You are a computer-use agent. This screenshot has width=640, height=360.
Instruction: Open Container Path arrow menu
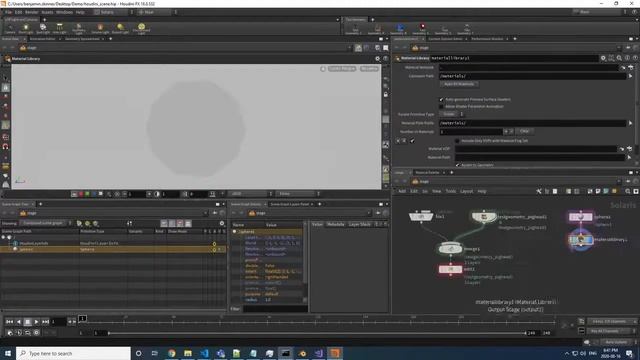point(631,76)
